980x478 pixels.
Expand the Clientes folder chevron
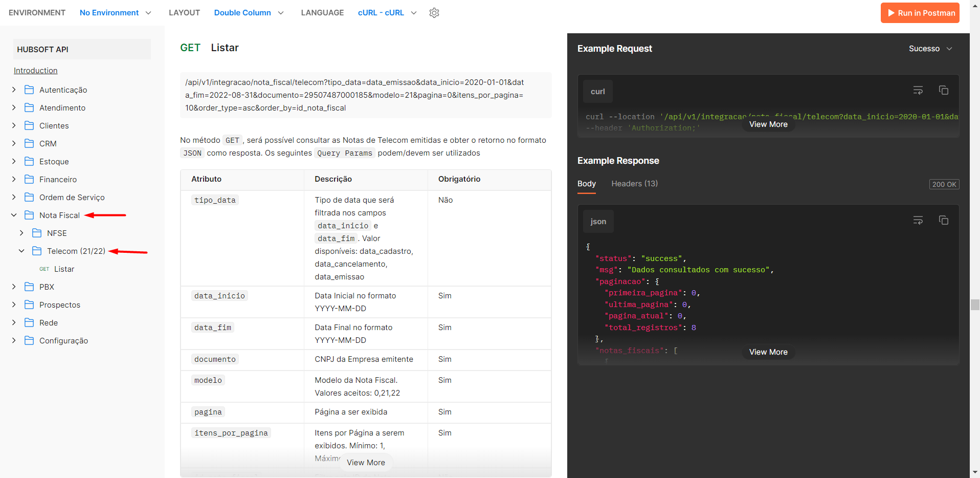[14, 125]
